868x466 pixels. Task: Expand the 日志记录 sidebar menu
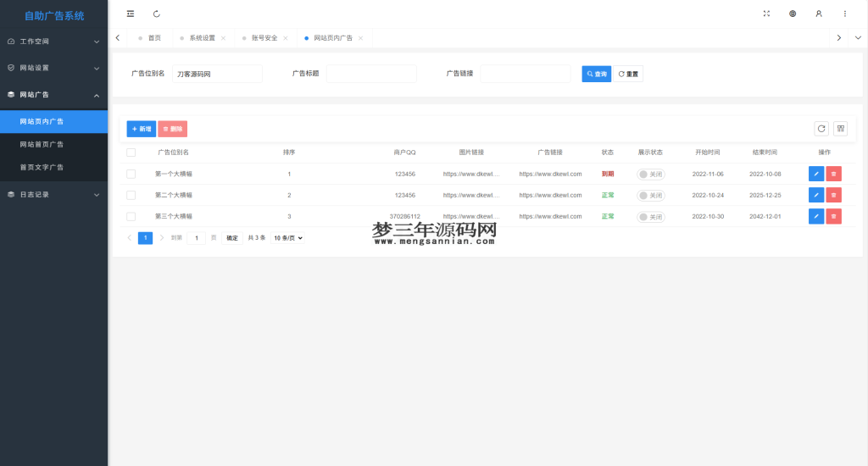point(53,194)
